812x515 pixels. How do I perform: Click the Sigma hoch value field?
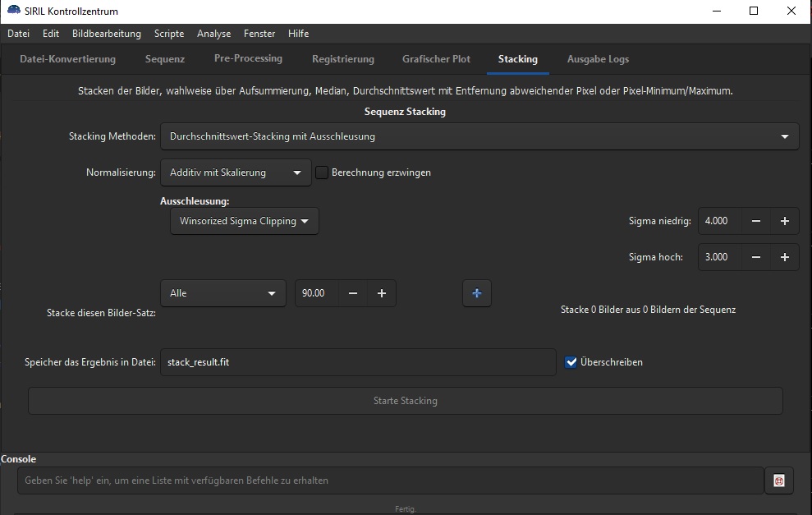pos(720,258)
